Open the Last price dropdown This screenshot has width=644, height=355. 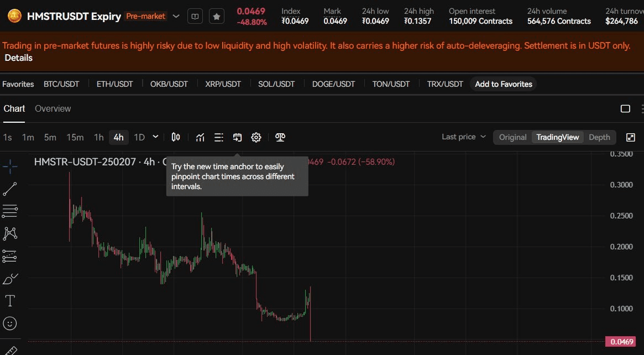click(464, 137)
